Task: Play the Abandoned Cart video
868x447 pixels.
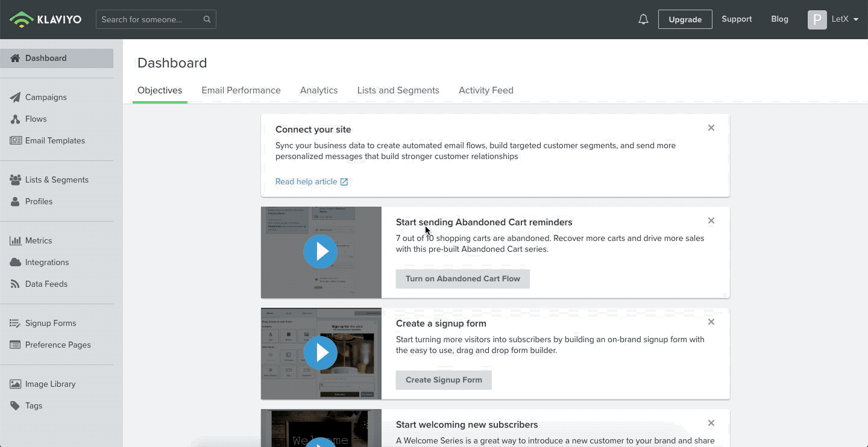Action: pyautogui.click(x=321, y=252)
